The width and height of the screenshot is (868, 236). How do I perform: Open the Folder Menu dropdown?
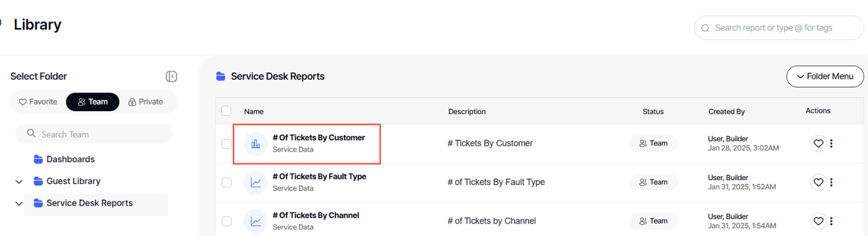(x=825, y=76)
